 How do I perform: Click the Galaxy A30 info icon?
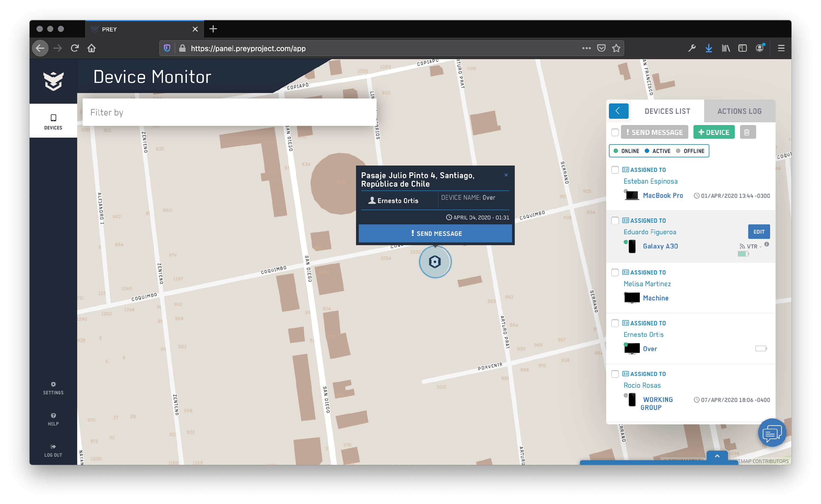(x=767, y=244)
